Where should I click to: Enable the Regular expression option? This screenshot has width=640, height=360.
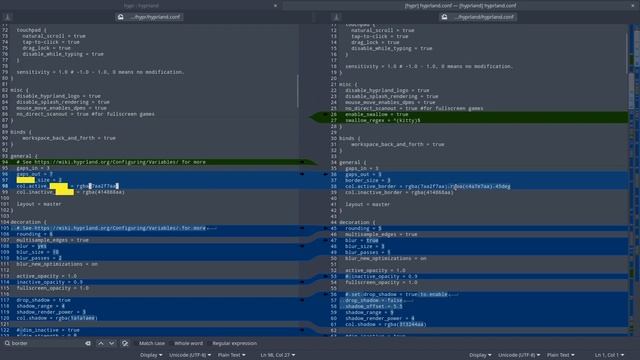[x=234, y=344]
